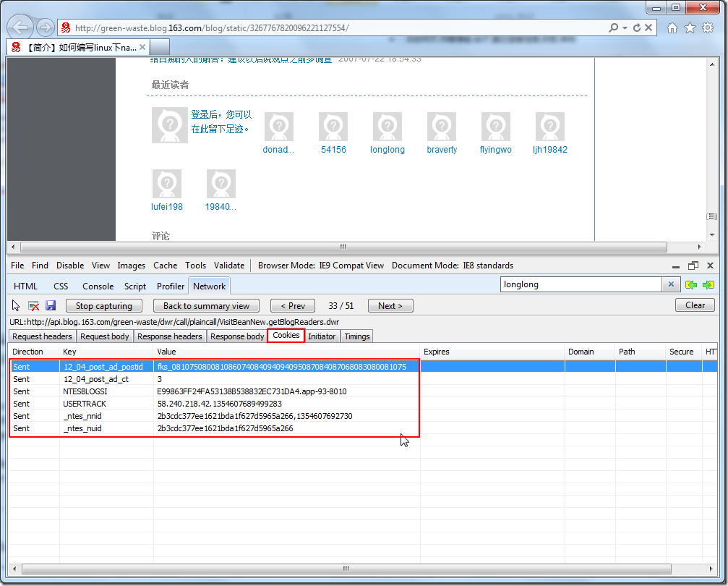Click the Next > button

pyautogui.click(x=390, y=306)
